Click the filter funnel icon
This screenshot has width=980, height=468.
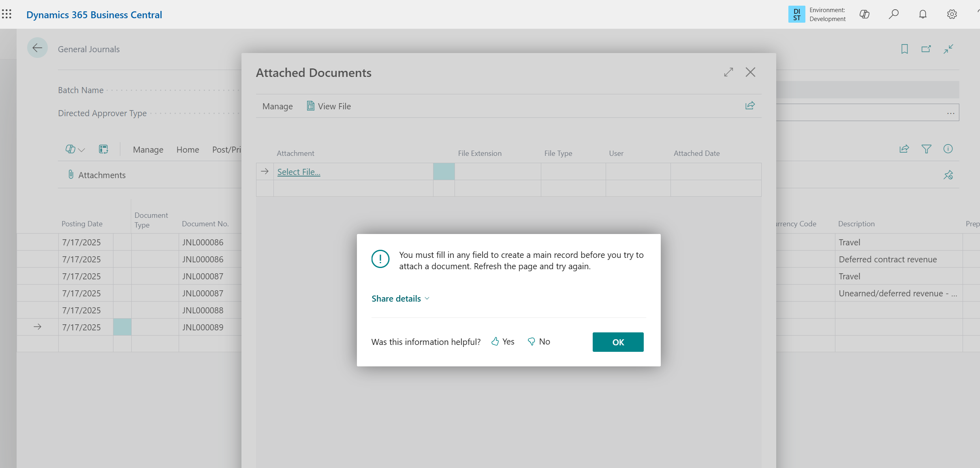(x=926, y=149)
